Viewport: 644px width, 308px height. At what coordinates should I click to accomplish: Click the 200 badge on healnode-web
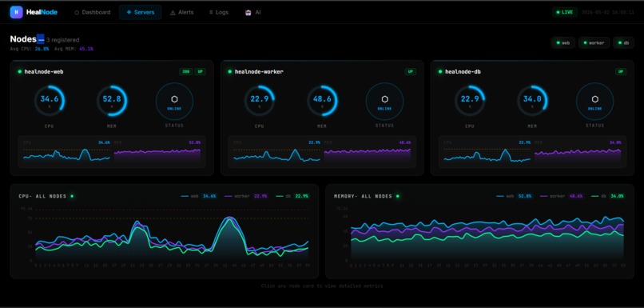click(185, 71)
